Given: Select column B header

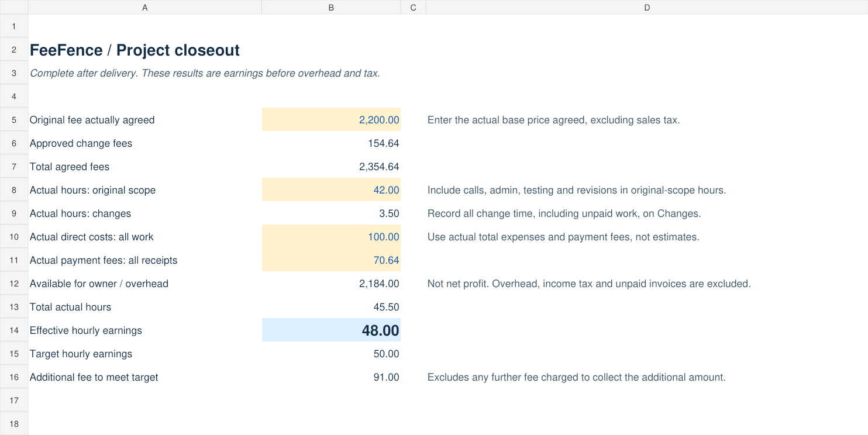Looking at the screenshot, I should (331, 7).
